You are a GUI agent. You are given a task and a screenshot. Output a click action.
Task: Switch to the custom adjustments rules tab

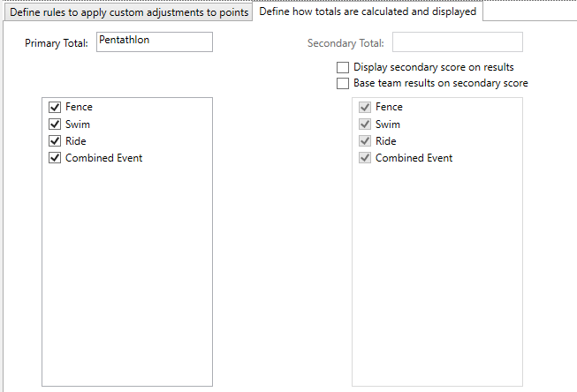(129, 12)
